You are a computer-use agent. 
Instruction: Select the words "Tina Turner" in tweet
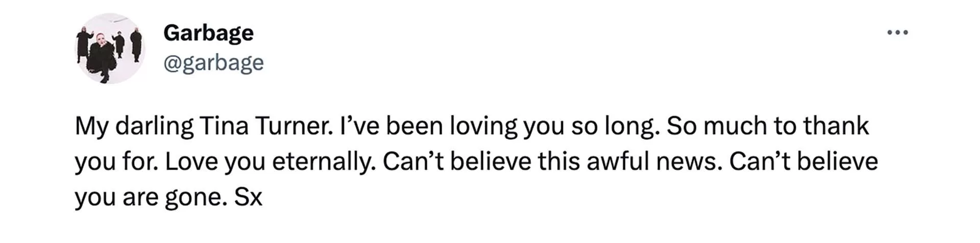[265, 126]
